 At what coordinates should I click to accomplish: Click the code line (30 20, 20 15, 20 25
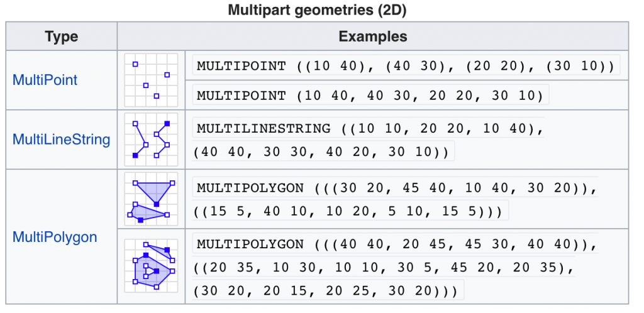(328, 291)
